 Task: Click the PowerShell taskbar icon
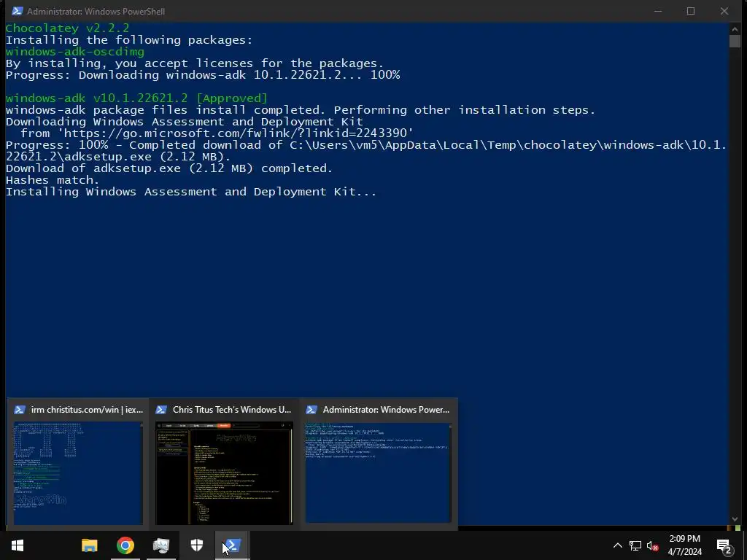tap(233, 545)
